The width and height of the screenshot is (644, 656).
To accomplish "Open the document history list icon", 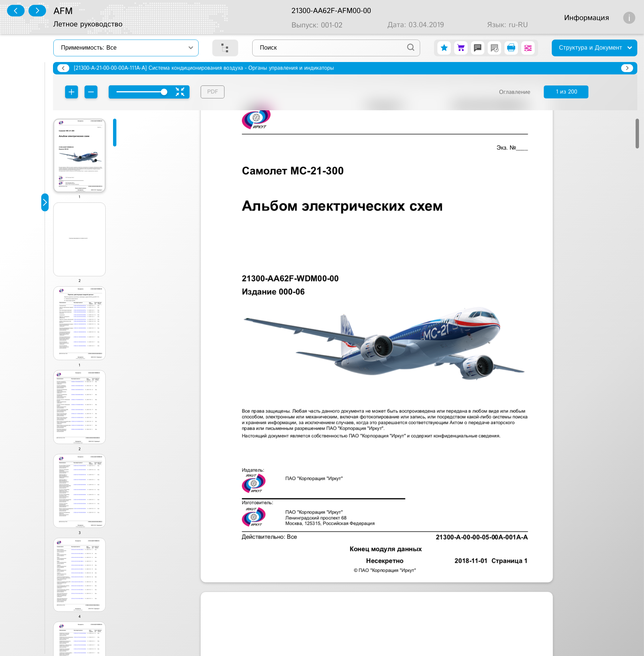I will [494, 48].
